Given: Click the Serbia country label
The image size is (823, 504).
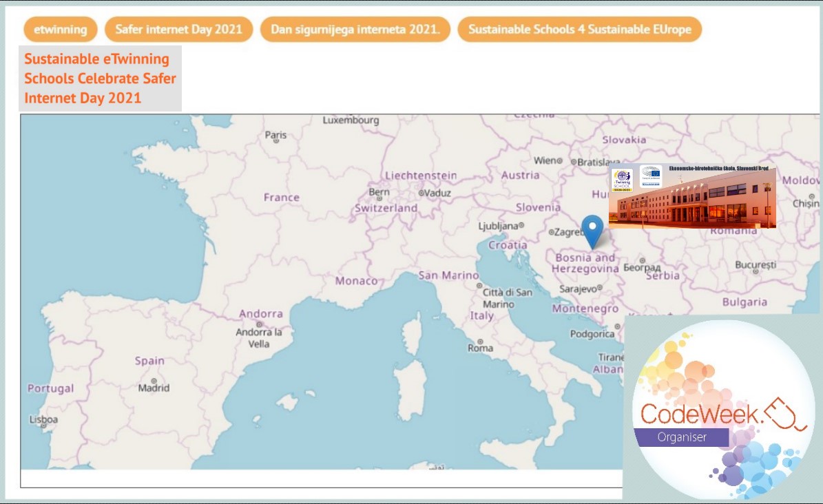Looking at the screenshot, I should pyautogui.click(x=663, y=275).
